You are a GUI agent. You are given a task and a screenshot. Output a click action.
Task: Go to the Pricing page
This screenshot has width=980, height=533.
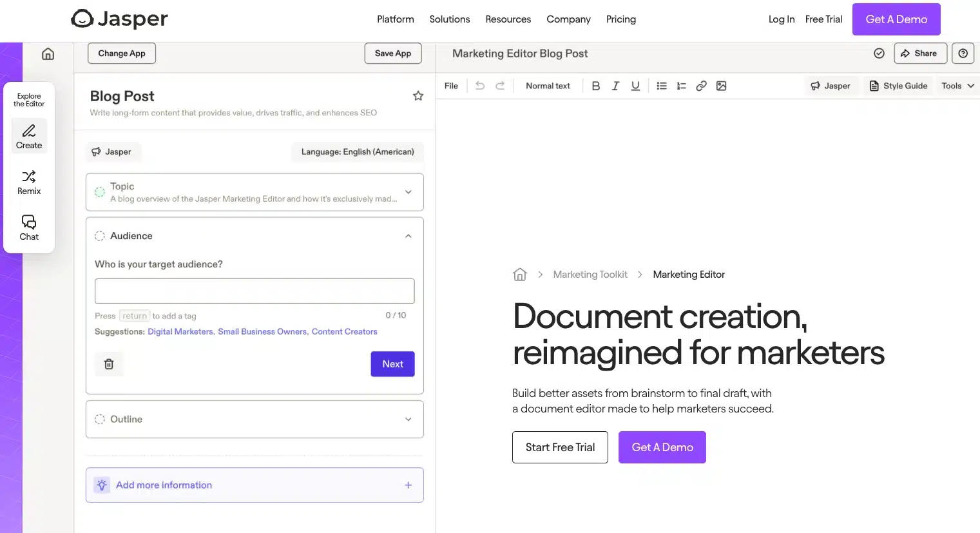pyautogui.click(x=621, y=19)
